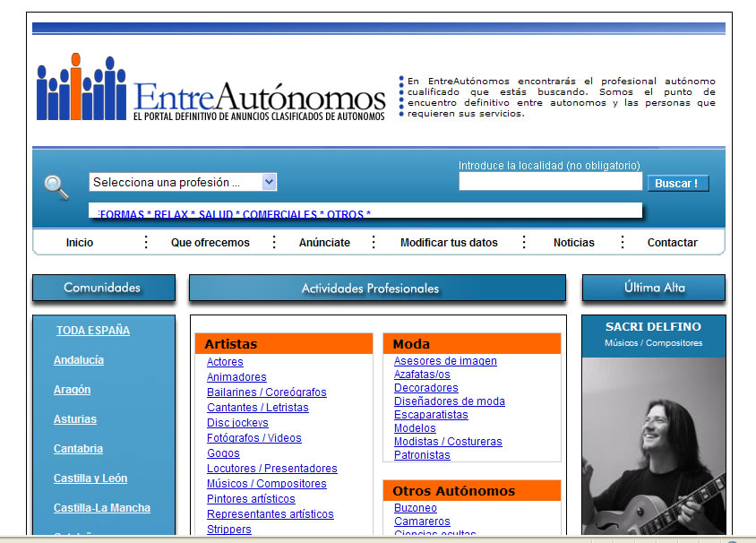Open the Gogos category link
The width and height of the screenshot is (756, 543).
223,453
